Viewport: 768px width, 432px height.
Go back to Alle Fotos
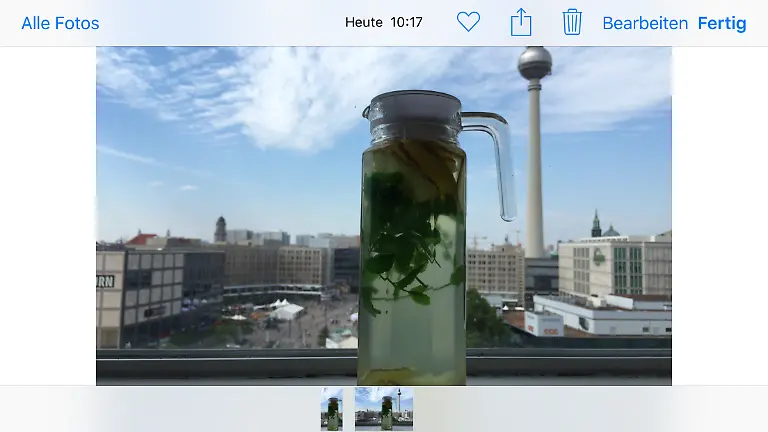pos(60,23)
